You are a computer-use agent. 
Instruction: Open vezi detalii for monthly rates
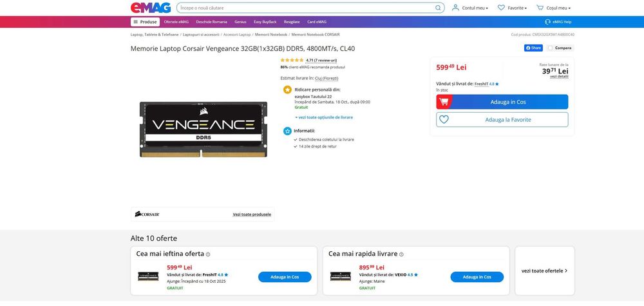click(x=559, y=77)
